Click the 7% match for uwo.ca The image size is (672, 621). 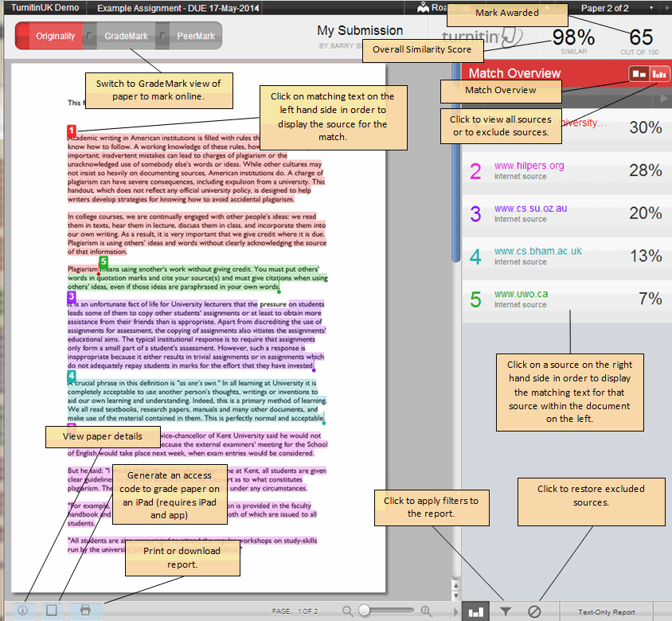pos(651,299)
